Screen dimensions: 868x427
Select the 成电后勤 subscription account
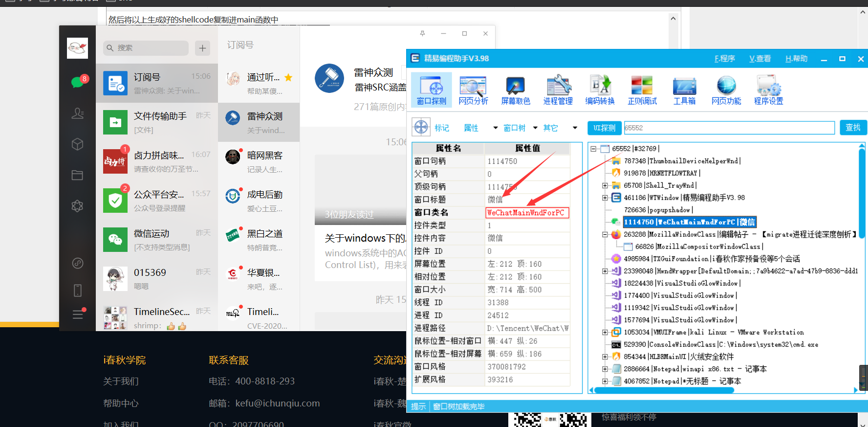[259, 201]
